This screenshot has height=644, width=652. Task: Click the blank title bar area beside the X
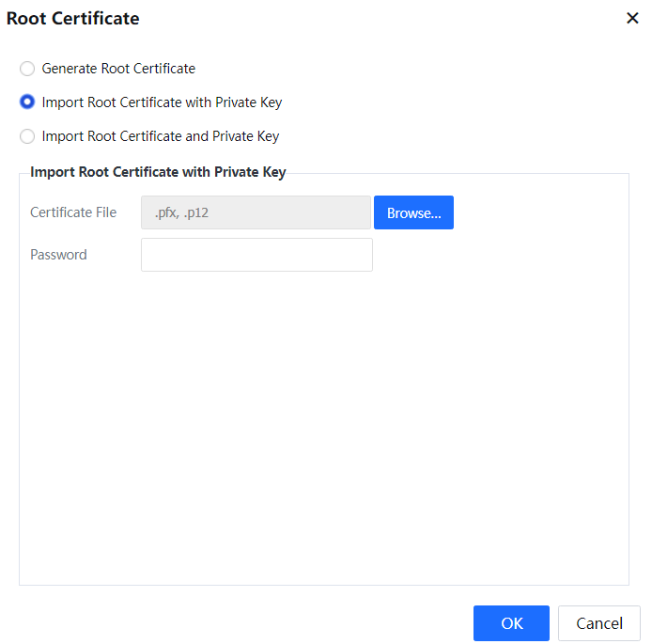(376, 18)
